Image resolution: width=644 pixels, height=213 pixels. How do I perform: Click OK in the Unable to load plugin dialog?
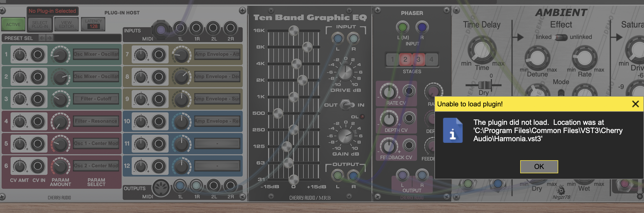539,166
